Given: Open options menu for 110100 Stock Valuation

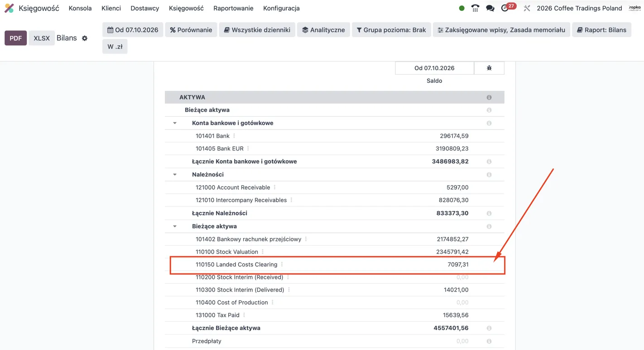Looking at the screenshot, I should 263,252.
